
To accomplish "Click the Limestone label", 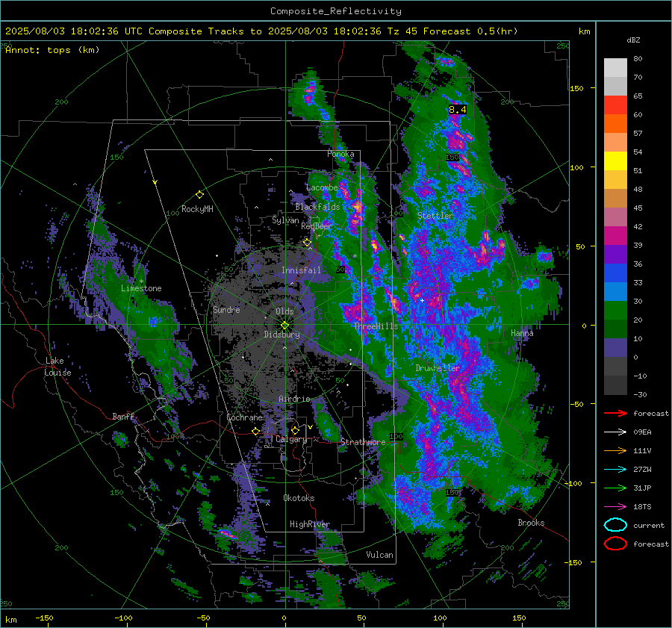I will 141,288.
